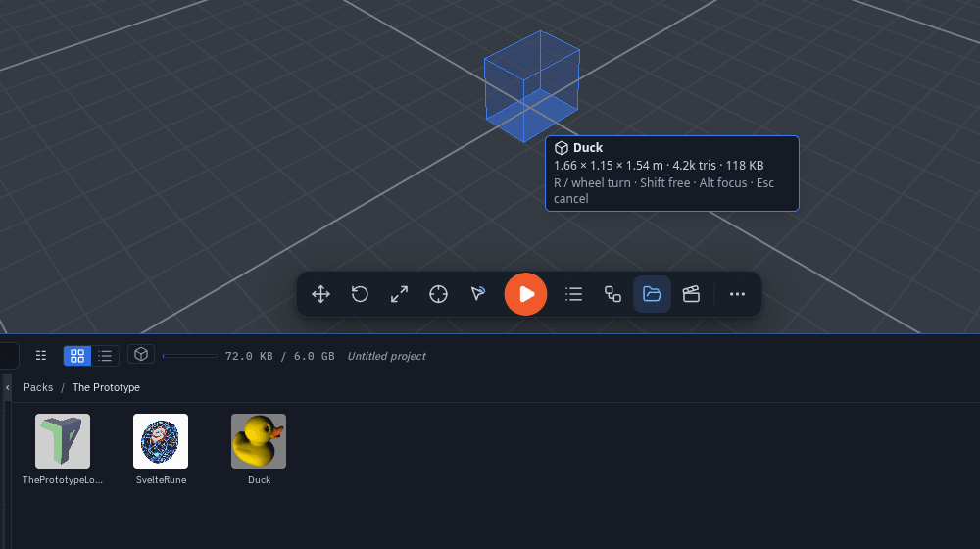Viewport: 980px width, 549px height.
Task: Open the clapperboard scenes icon
Action: click(691, 294)
